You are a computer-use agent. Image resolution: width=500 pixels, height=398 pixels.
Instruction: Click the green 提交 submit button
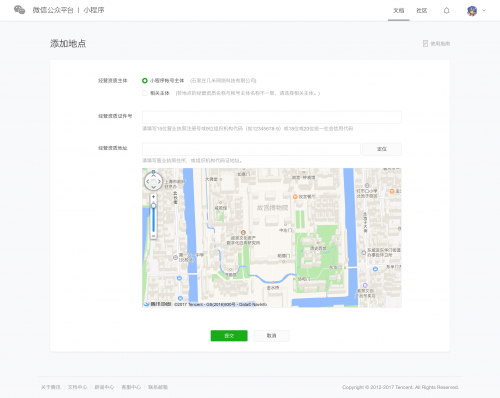pyautogui.click(x=229, y=336)
